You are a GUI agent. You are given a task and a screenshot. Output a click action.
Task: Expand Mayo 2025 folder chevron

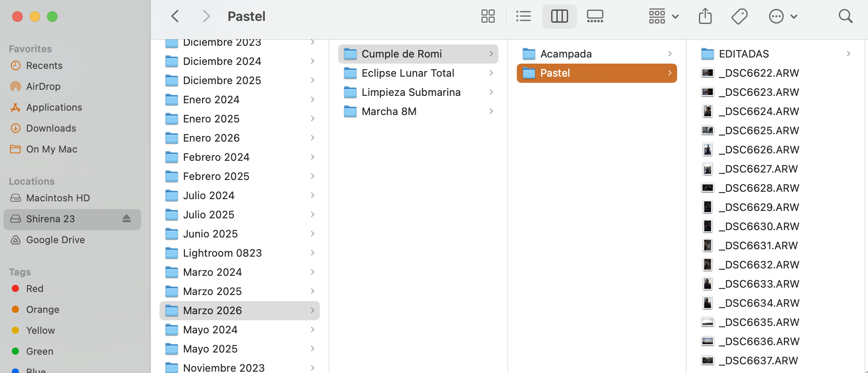point(312,349)
